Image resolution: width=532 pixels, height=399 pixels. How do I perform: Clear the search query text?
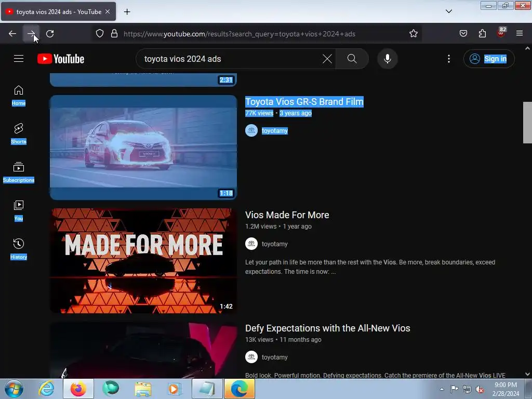point(327,59)
